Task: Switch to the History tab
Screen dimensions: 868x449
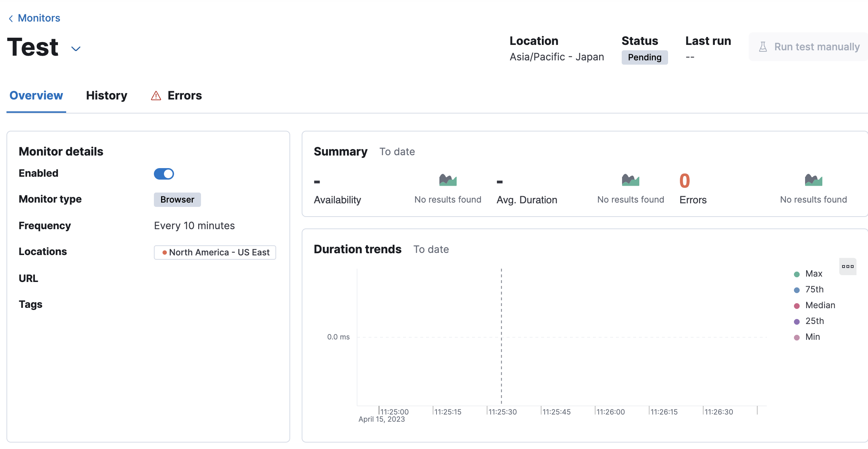Action: coord(106,96)
